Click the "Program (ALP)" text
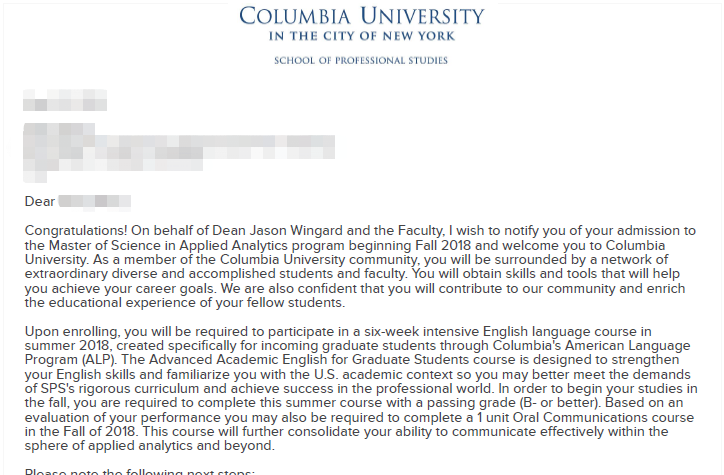The height and width of the screenshot is (475, 724). (70, 360)
